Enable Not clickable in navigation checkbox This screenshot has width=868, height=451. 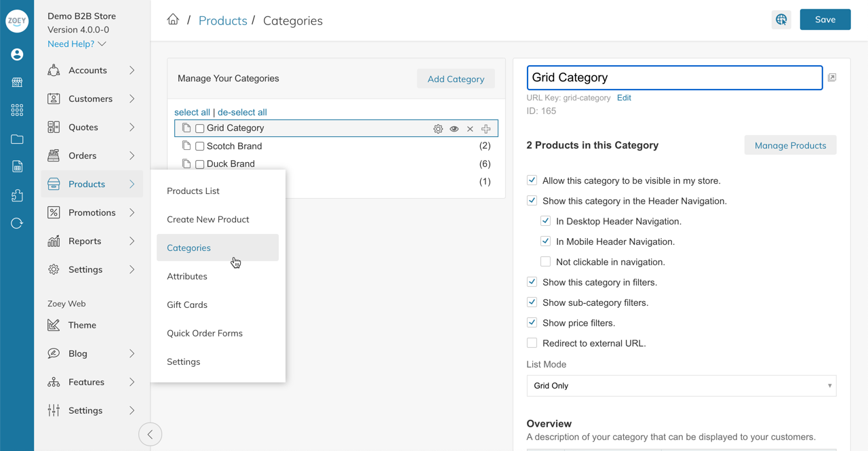point(545,262)
